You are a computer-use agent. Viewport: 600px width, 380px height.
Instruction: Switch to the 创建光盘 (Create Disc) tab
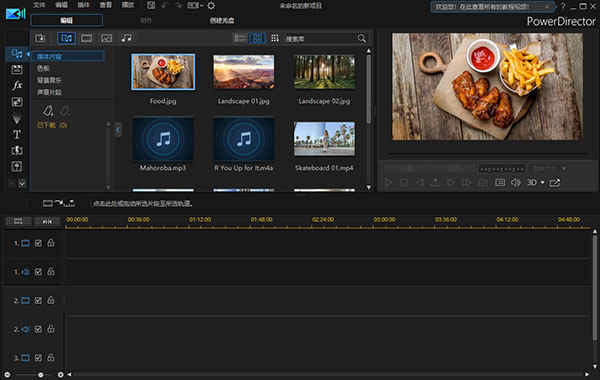point(222,20)
